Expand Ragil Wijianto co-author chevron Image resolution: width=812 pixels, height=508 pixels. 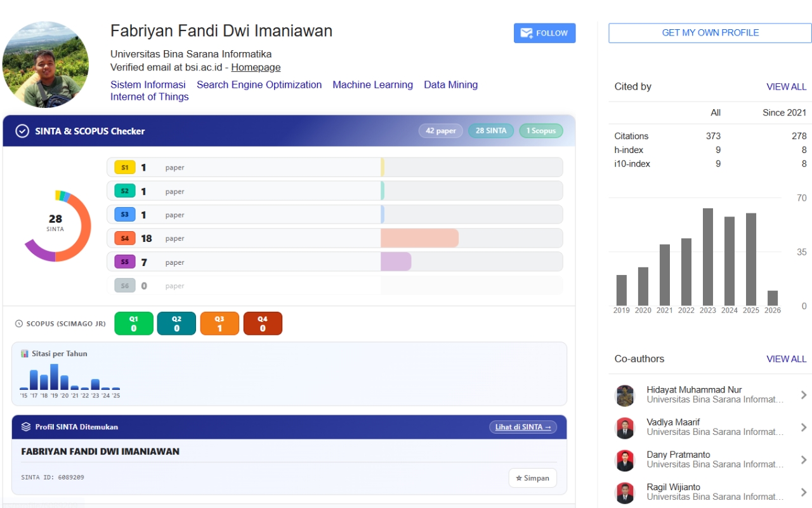[x=804, y=492]
